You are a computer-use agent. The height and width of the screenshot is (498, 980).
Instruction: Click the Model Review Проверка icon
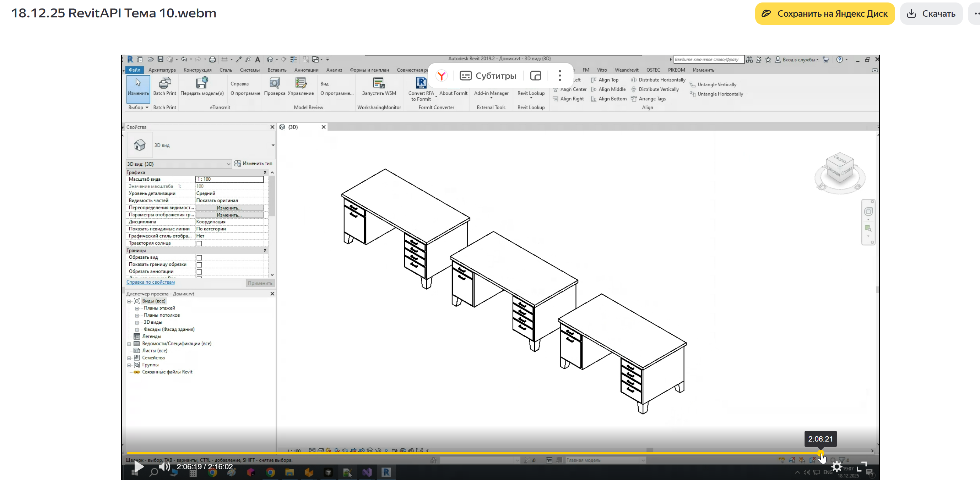tap(274, 83)
